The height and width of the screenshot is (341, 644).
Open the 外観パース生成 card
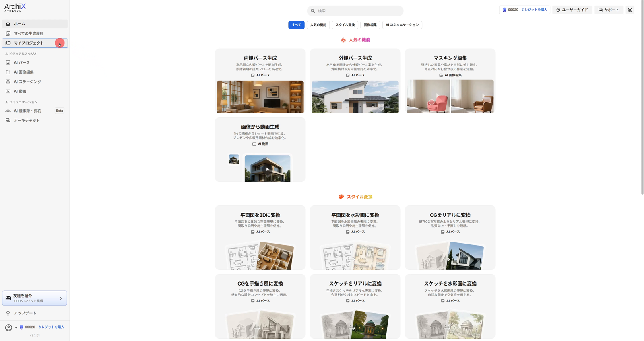pyautogui.click(x=355, y=81)
